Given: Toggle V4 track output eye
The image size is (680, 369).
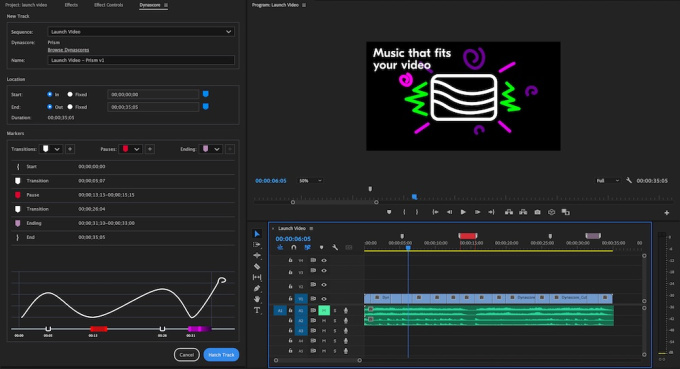Looking at the screenshot, I should (x=324, y=260).
